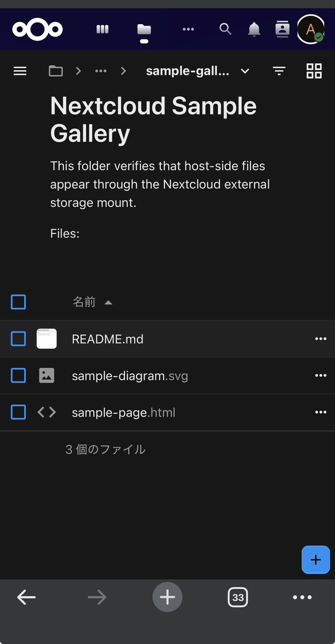Open the Files app icon
The image size is (335, 644).
pos(144,30)
